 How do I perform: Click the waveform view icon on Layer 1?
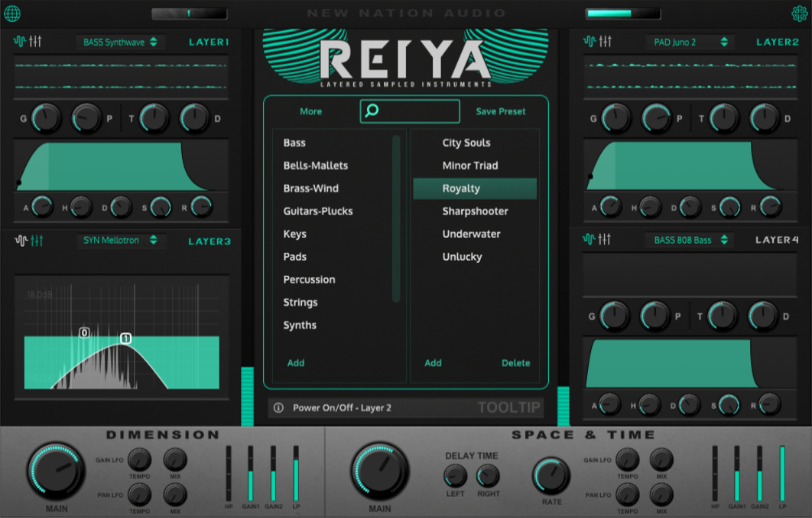click(x=19, y=42)
